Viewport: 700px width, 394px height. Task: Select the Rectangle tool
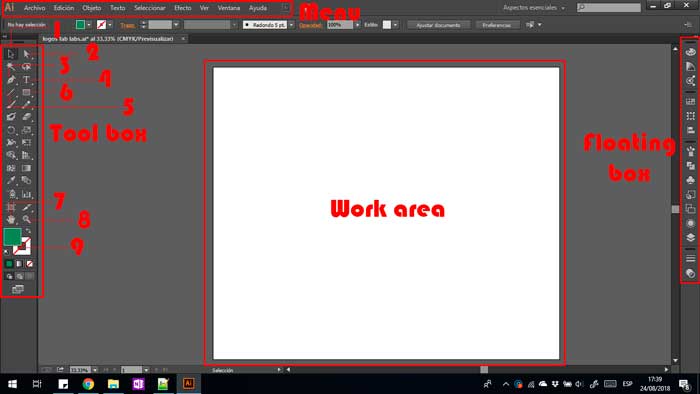(x=27, y=92)
